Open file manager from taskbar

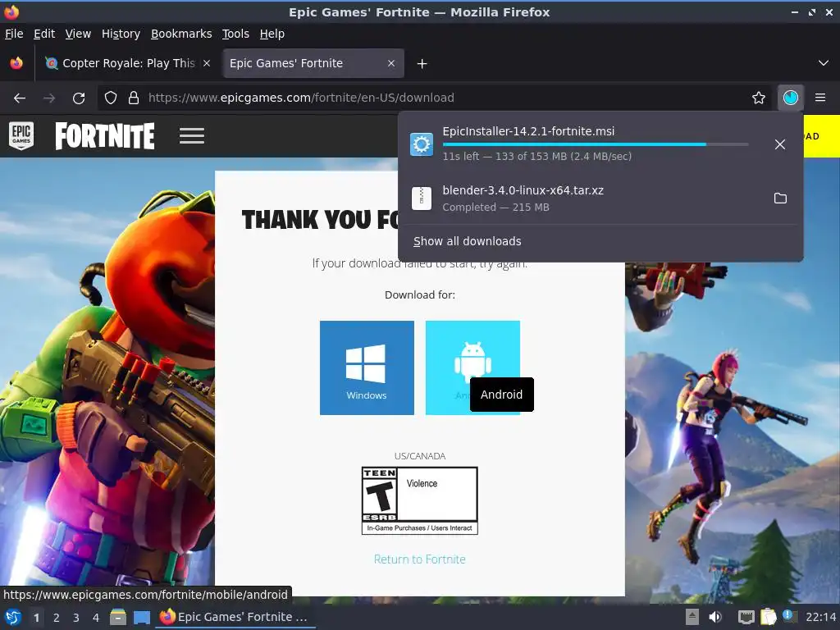[118, 617]
